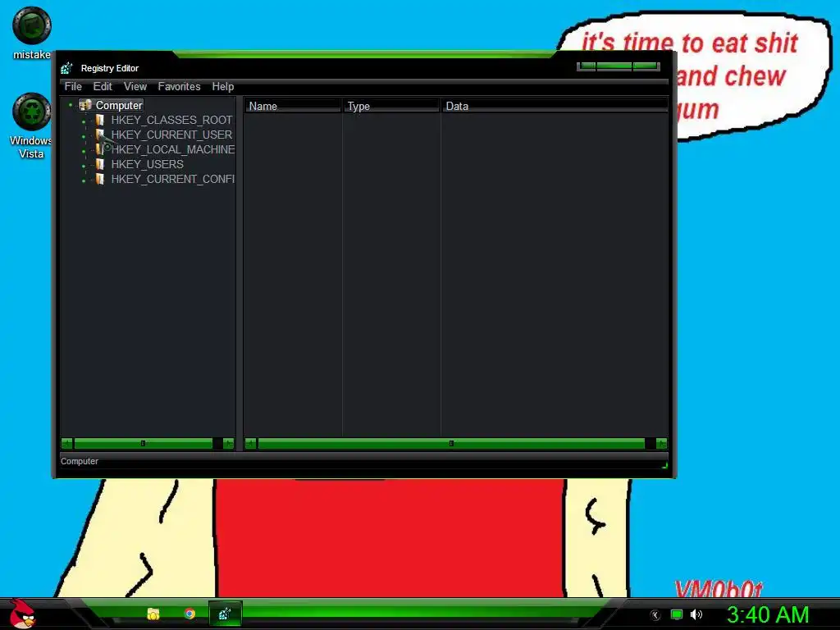
Task: Open the Windows Vista recycle bin icon
Action: [x=32, y=112]
